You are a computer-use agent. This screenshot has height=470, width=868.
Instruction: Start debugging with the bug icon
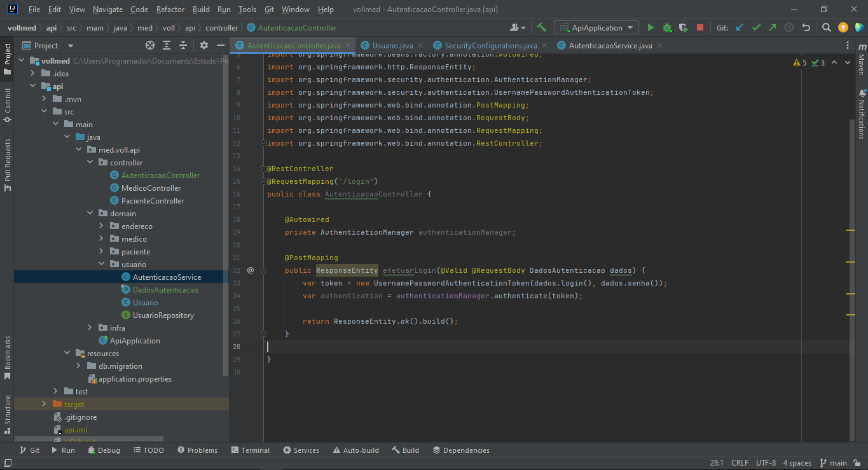click(667, 27)
